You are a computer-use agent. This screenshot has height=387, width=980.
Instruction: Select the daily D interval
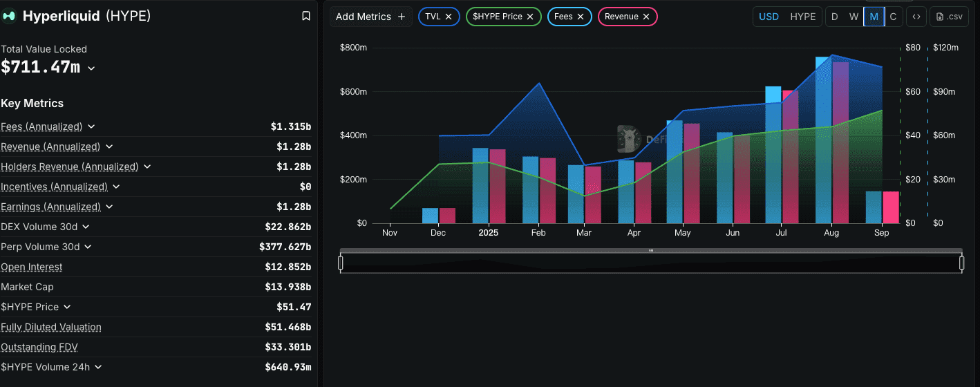[x=834, y=17]
